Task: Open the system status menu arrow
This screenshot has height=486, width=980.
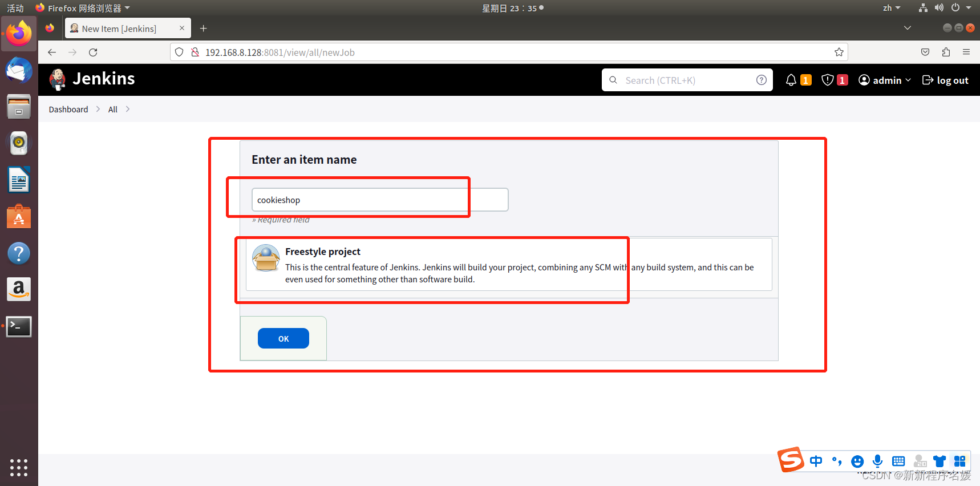Action: 969,8
